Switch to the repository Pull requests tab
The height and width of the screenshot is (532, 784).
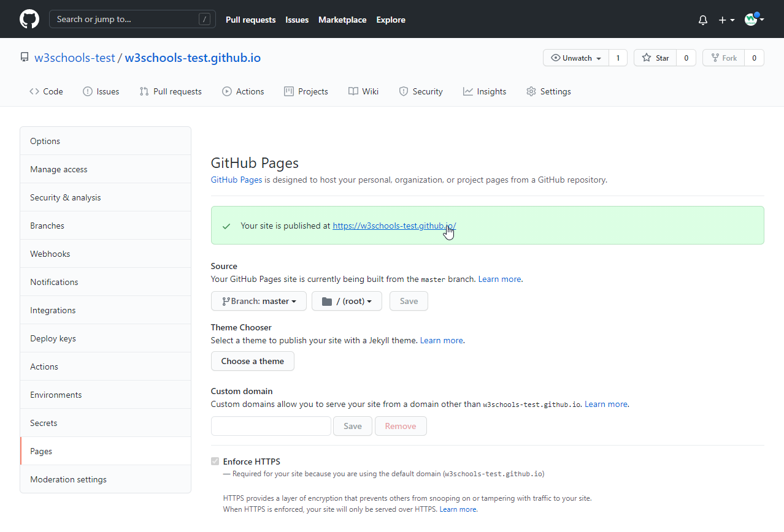[171, 91]
